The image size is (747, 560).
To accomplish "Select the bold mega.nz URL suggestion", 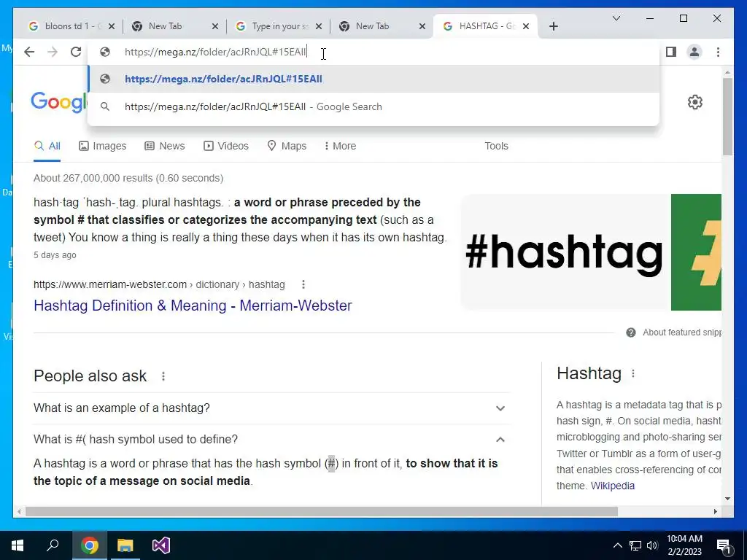I will [373, 79].
